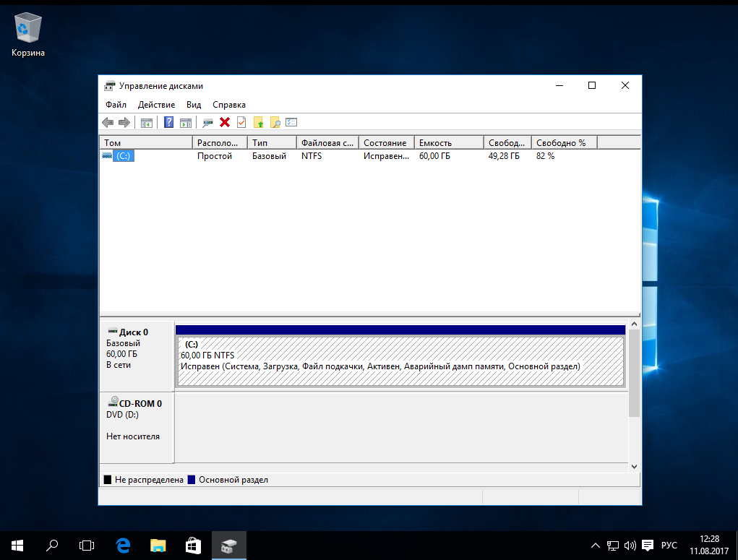Open Microsoft Edge from the taskbar
This screenshot has height=560, width=738.
(x=123, y=546)
